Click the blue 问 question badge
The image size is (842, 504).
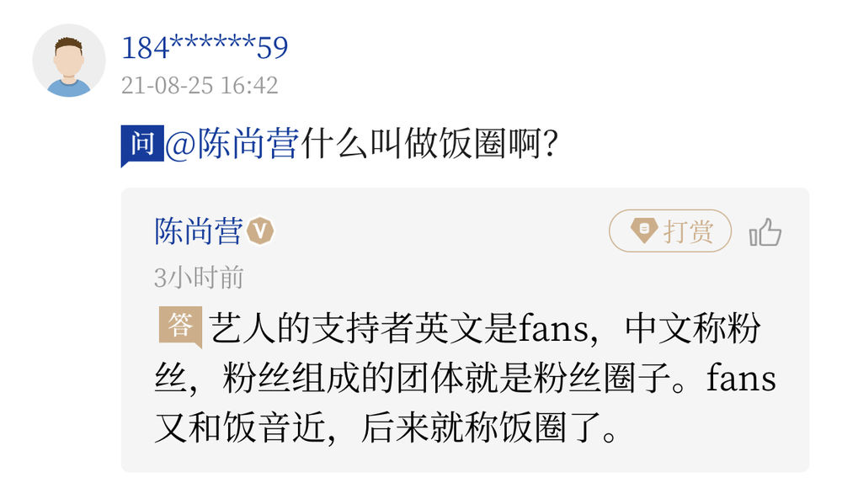[x=141, y=145]
